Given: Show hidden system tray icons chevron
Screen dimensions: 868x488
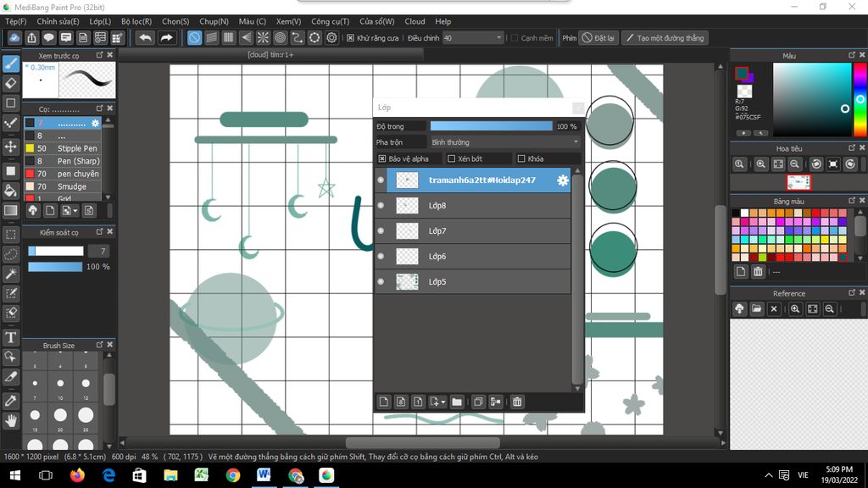Looking at the screenshot, I should coord(768,475).
